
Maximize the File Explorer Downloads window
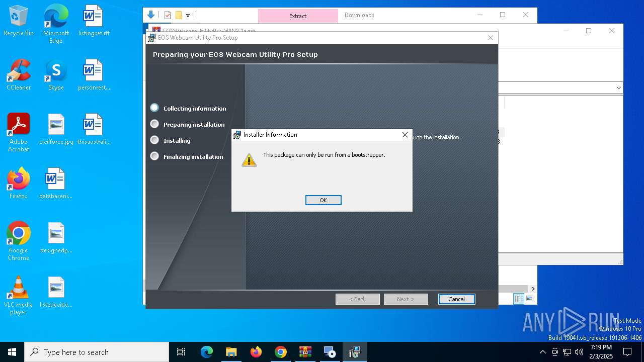click(502, 15)
